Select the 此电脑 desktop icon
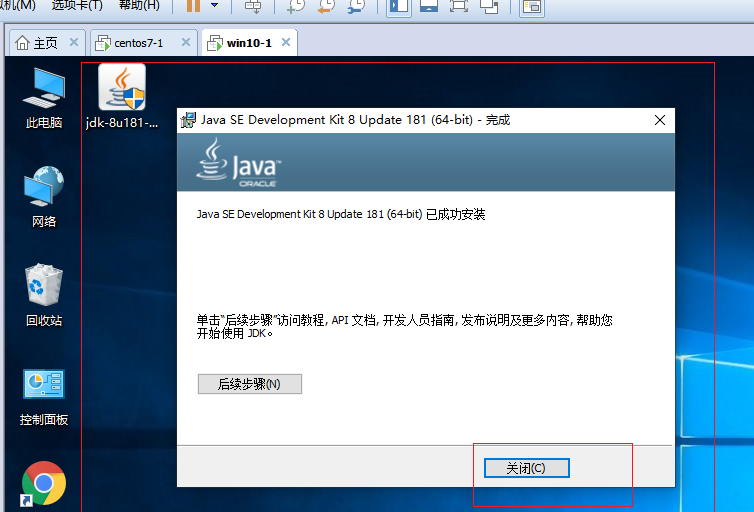This screenshot has height=512, width=754. coord(44,99)
